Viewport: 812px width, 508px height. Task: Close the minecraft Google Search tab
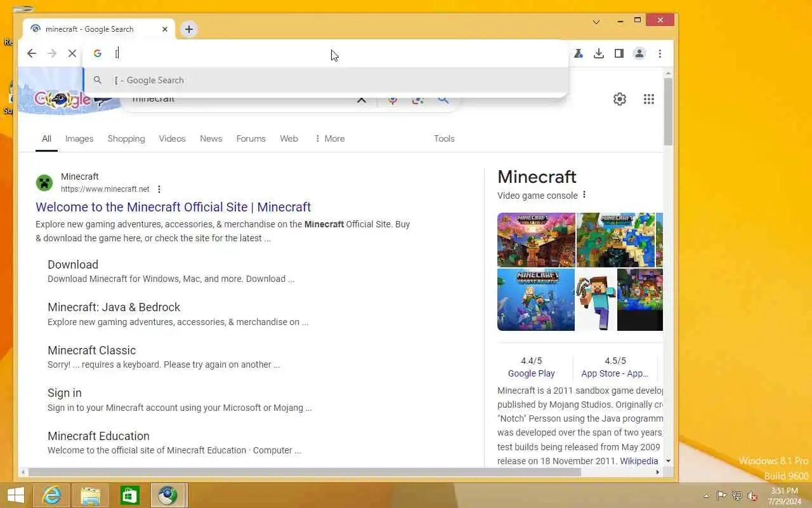(x=165, y=29)
